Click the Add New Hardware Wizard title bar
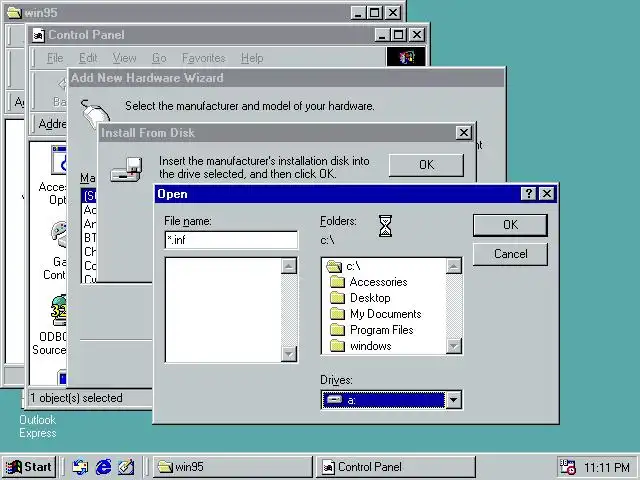640x480 pixels. (x=286, y=78)
